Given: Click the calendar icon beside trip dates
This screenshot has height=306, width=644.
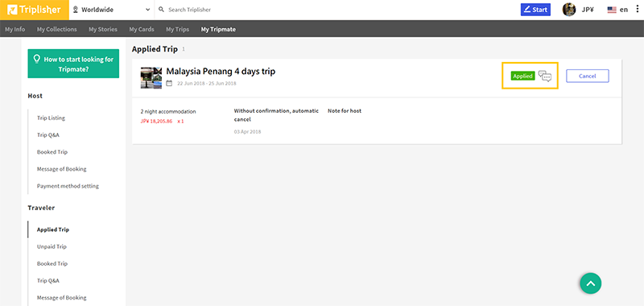Looking at the screenshot, I should pyautogui.click(x=169, y=84).
